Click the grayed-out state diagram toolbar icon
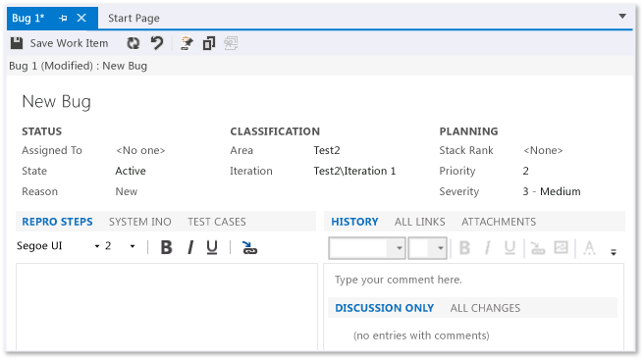644x360 pixels. (x=231, y=43)
